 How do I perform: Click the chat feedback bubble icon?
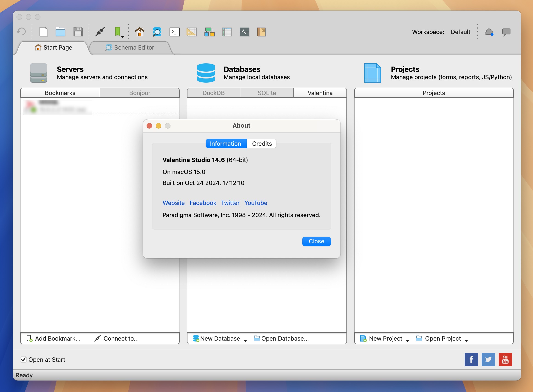click(x=506, y=32)
